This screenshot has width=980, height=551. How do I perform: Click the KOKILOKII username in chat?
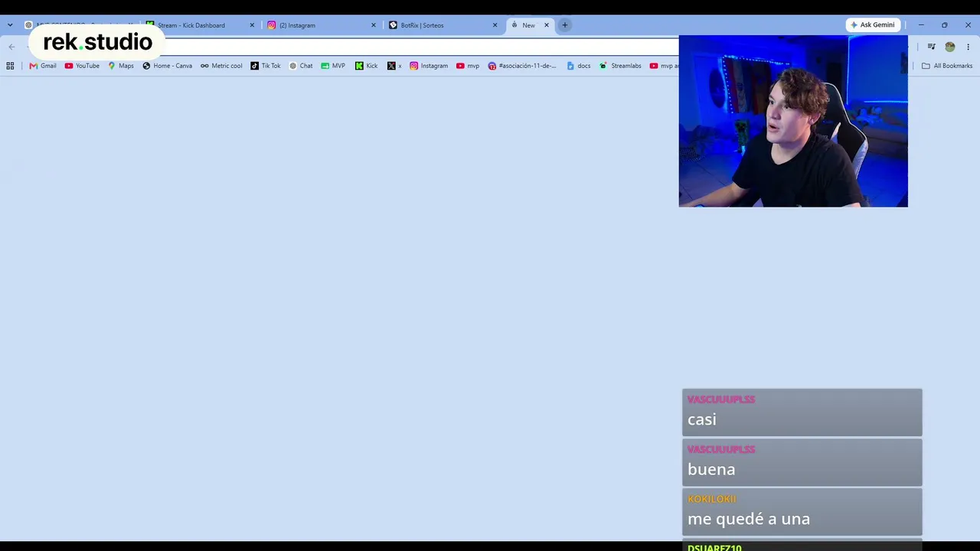tap(712, 499)
